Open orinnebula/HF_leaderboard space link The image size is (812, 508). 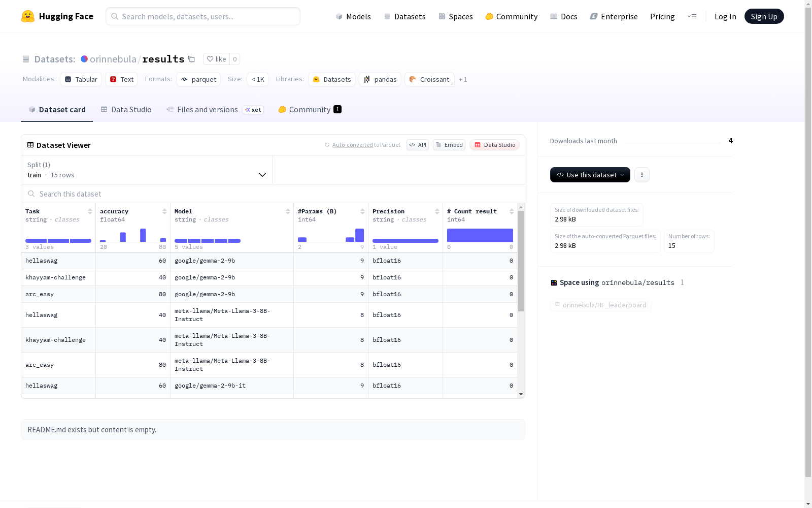[600, 305]
